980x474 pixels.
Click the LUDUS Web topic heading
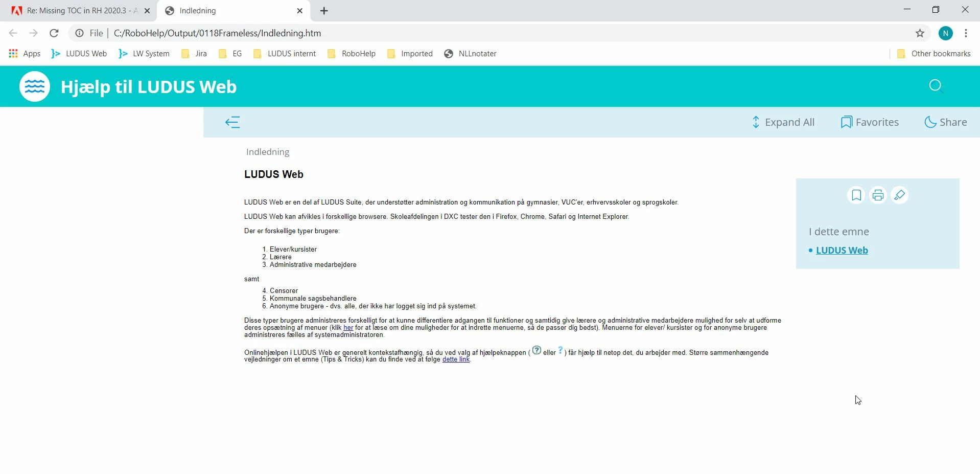coord(274,174)
